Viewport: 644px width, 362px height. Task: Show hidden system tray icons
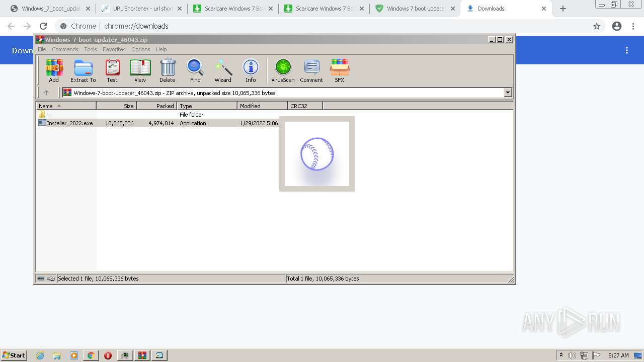point(561,355)
